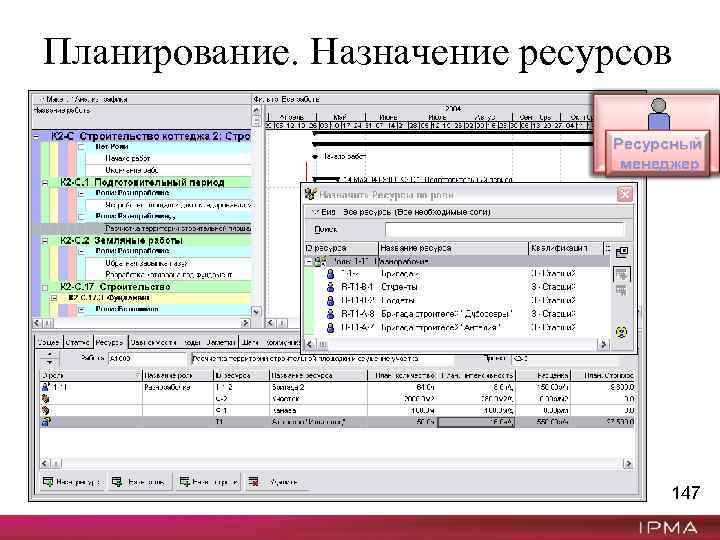Viewport: 720px width, 540px height.
Task: Click the activity name field in details pane
Action: tap(322, 359)
